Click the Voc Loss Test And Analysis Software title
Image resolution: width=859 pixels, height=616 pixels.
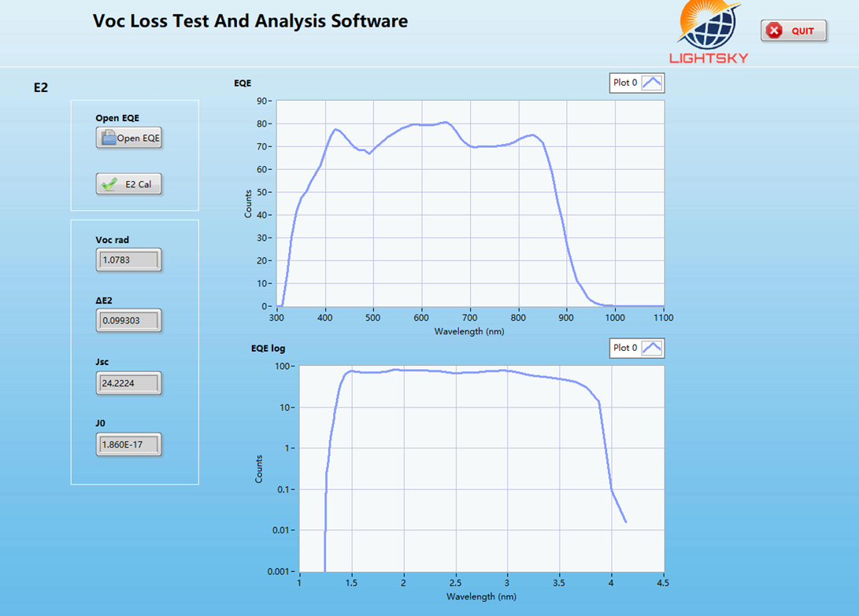(x=250, y=21)
